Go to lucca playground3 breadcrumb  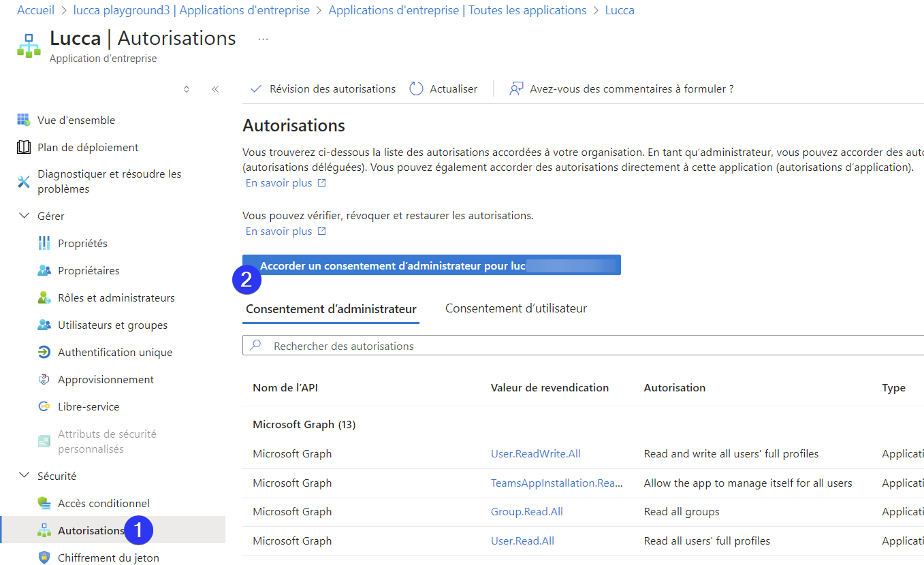[x=191, y=10]
